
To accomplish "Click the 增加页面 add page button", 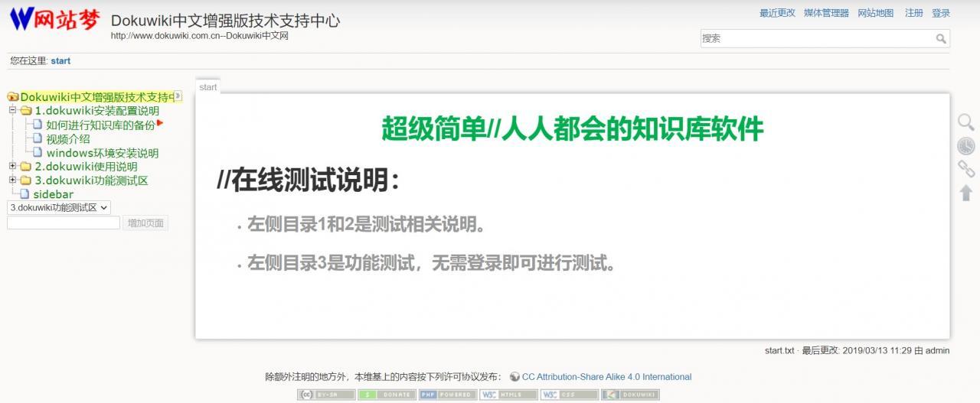I will point(145,223).
